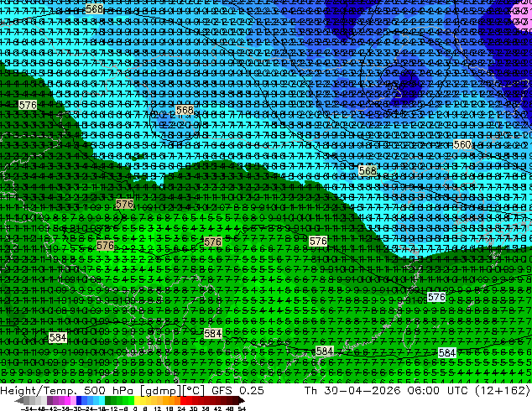Click the darkest green swatch in the legend

(108, 400)
